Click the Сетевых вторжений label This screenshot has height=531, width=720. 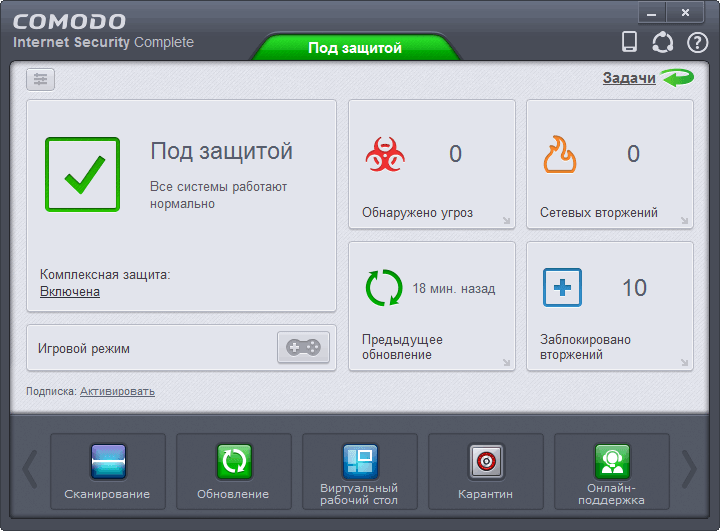pos(598,213)
